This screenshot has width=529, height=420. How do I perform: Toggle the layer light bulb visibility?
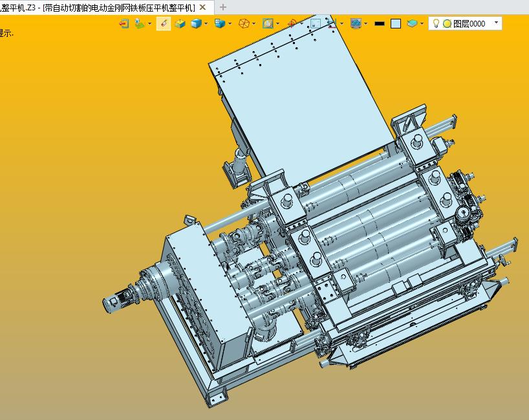tap(436, 23)
